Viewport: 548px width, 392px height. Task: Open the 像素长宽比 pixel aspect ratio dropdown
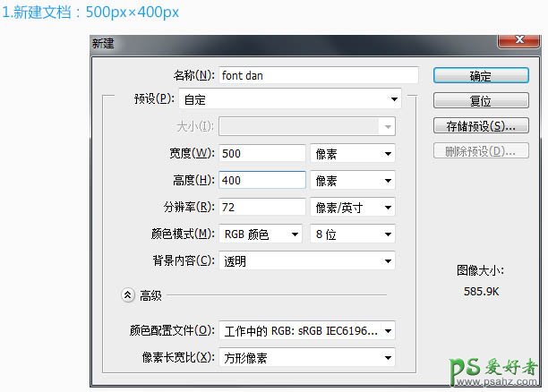pos(306,357)
